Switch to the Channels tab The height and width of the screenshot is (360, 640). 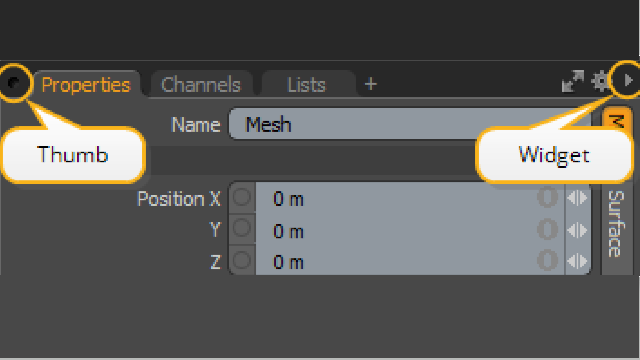point(201,84)
